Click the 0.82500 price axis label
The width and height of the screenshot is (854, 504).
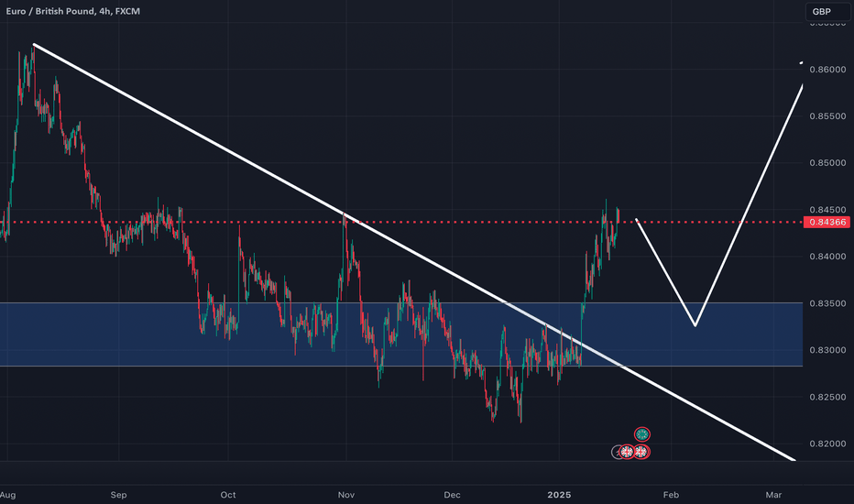pyautogui.click(x=827, y=397)
